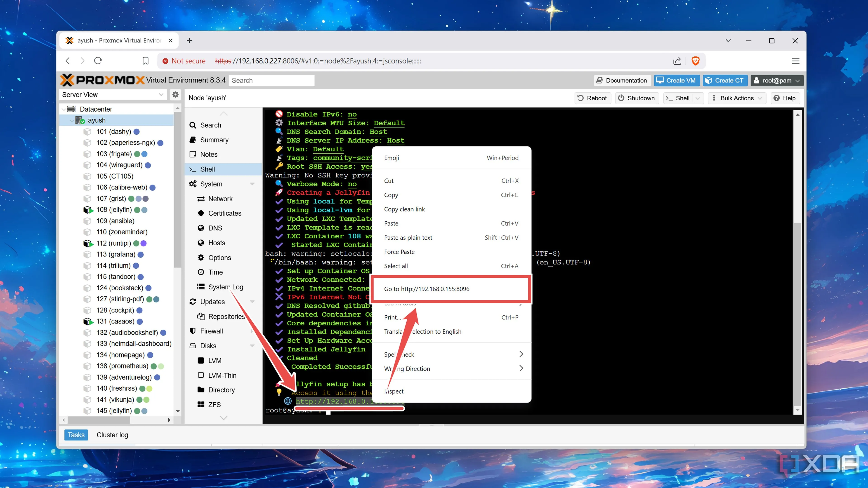
Task: Open the Firewall section
Action: click(211, 331)
